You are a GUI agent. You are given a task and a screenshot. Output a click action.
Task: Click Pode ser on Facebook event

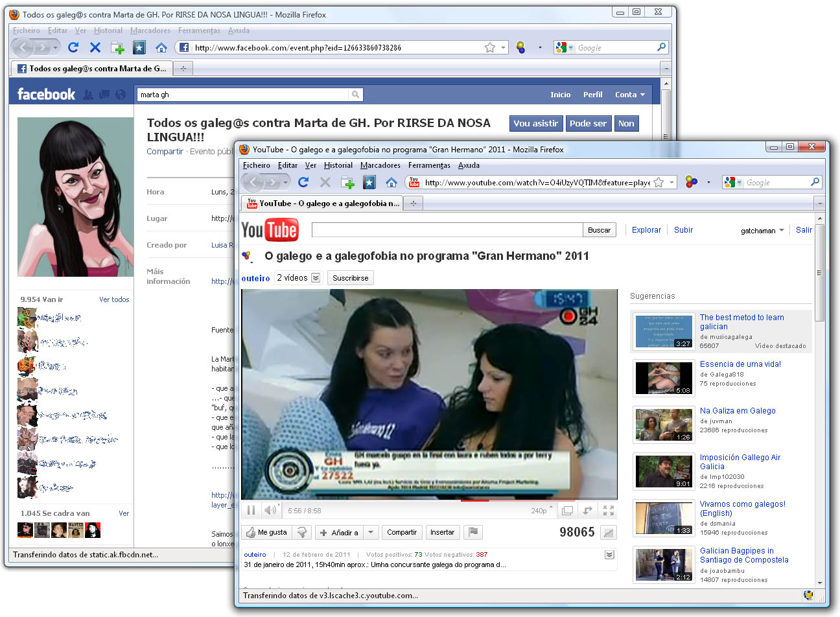point(589,123)
